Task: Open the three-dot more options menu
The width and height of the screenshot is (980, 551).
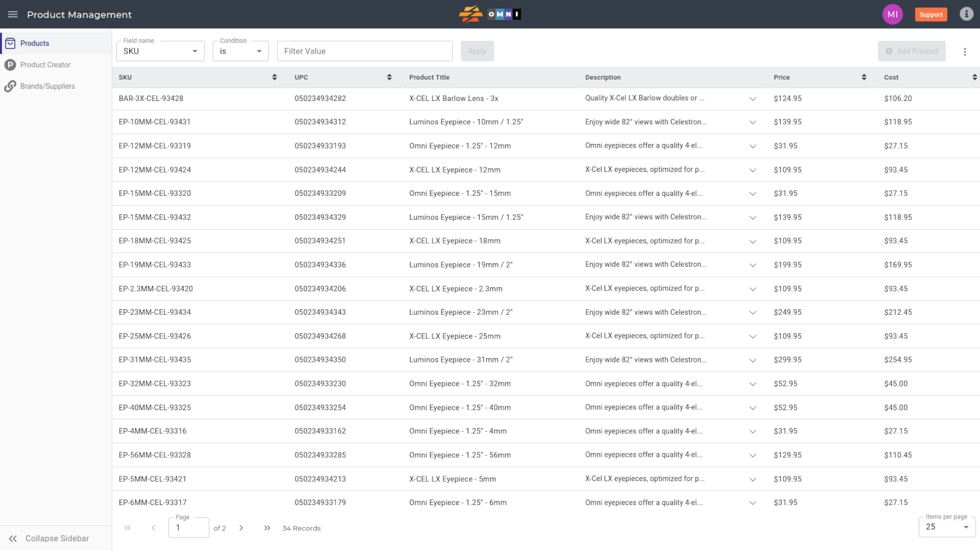Action: pyautogui.click(x=965, y=51)
